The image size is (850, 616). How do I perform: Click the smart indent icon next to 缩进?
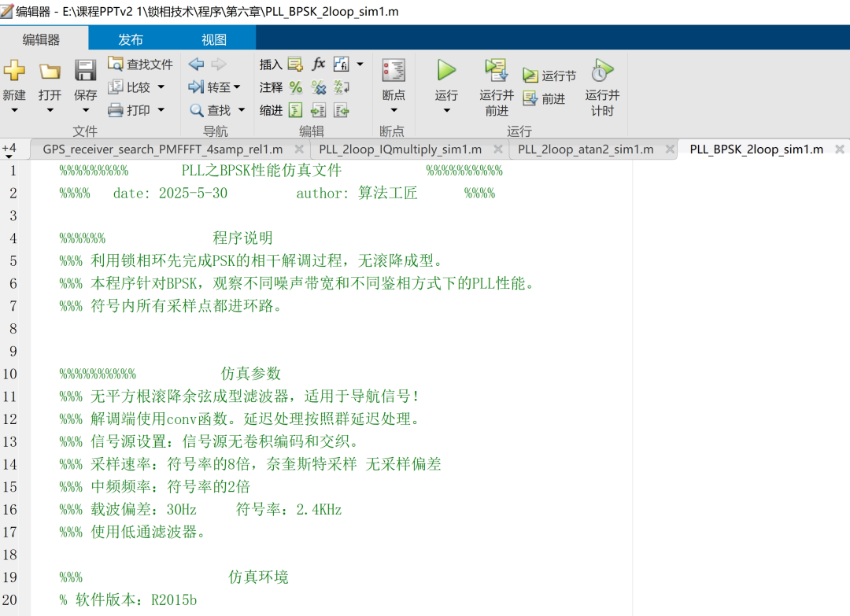click(296, 110)
